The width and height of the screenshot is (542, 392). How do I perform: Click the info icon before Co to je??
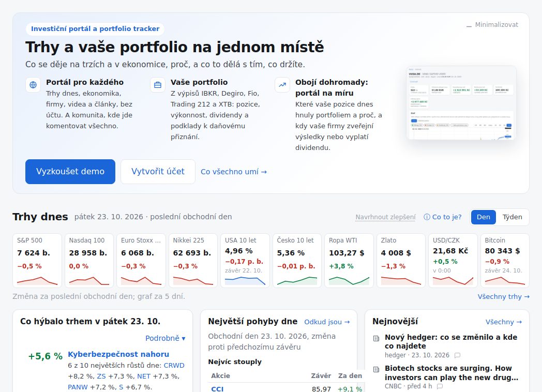tap(427, 217)
